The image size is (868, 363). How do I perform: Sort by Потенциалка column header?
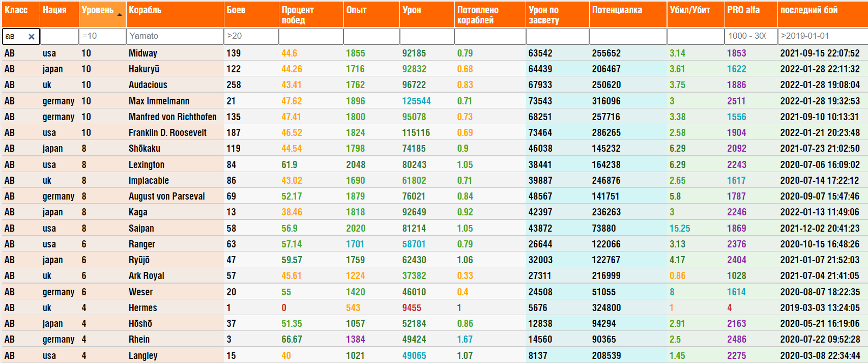(617, 10)
